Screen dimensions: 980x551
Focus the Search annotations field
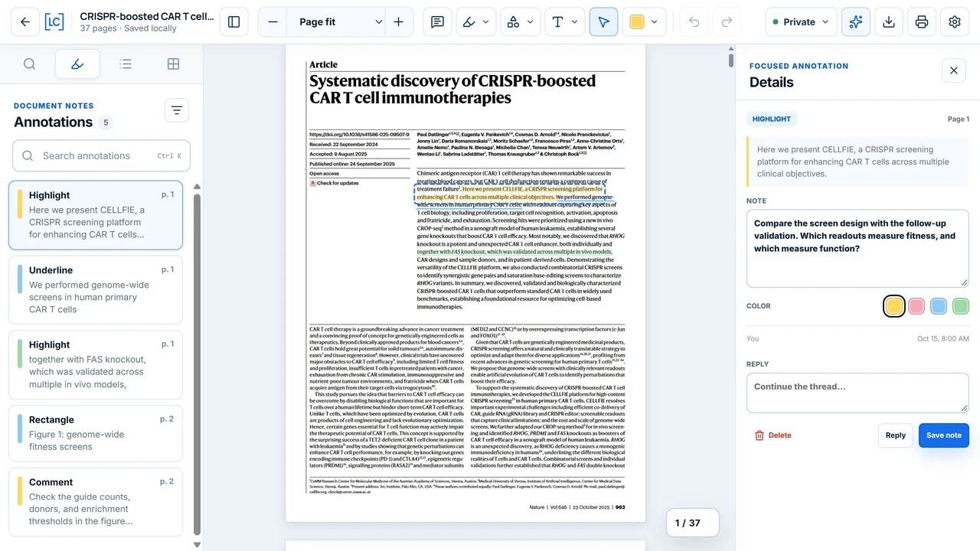101,156
